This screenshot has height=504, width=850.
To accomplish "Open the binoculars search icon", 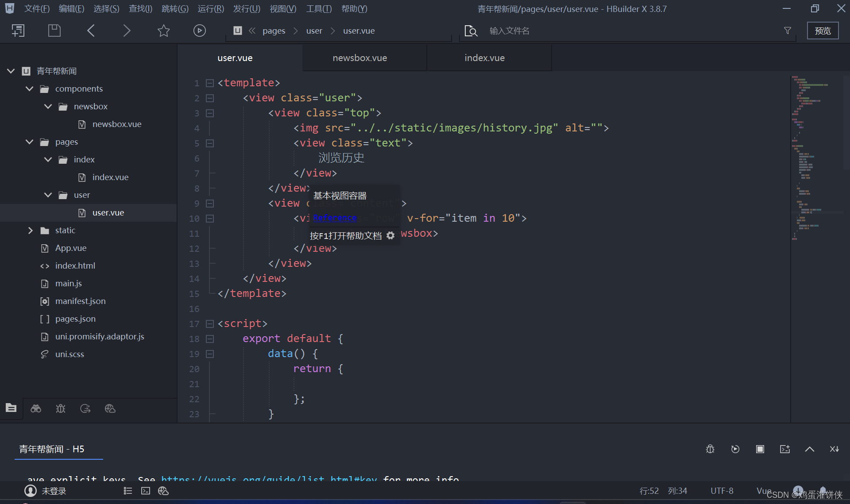I will tap(36, 408).
